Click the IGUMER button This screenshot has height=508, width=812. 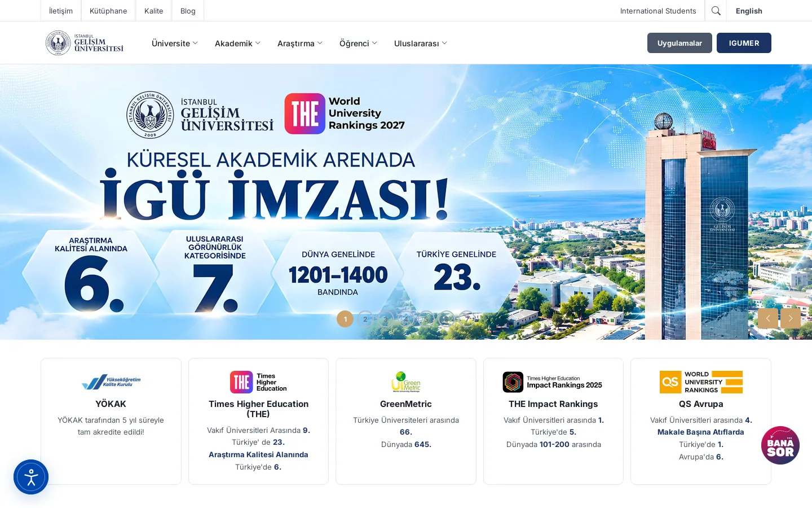pyautogui.click(x=744, y=43)
